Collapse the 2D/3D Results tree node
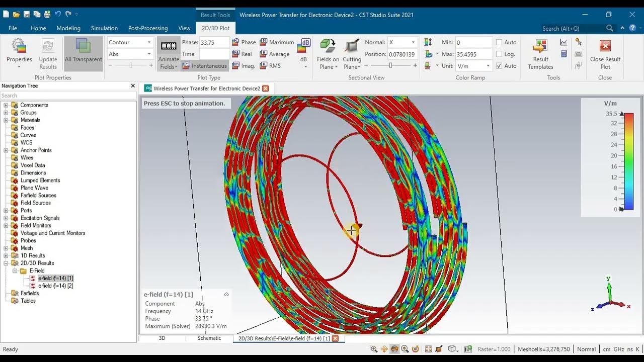This screenshot has width=644, height=362. pos(6,263)
